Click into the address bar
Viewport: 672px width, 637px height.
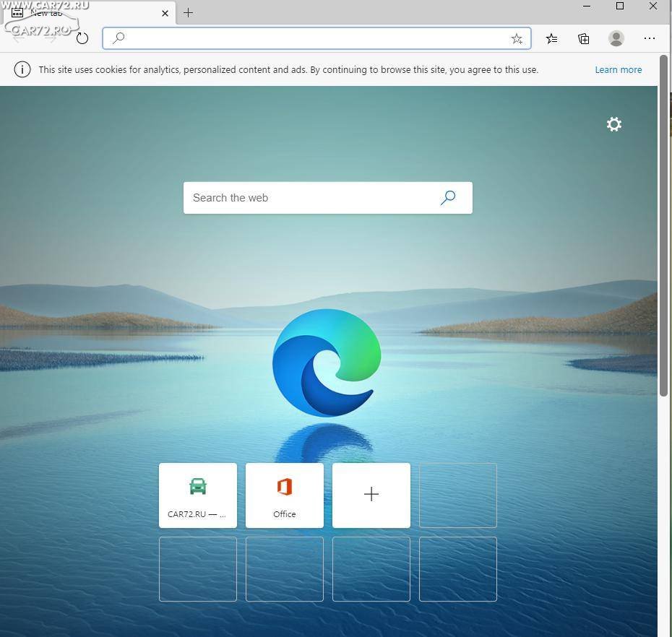316,38
